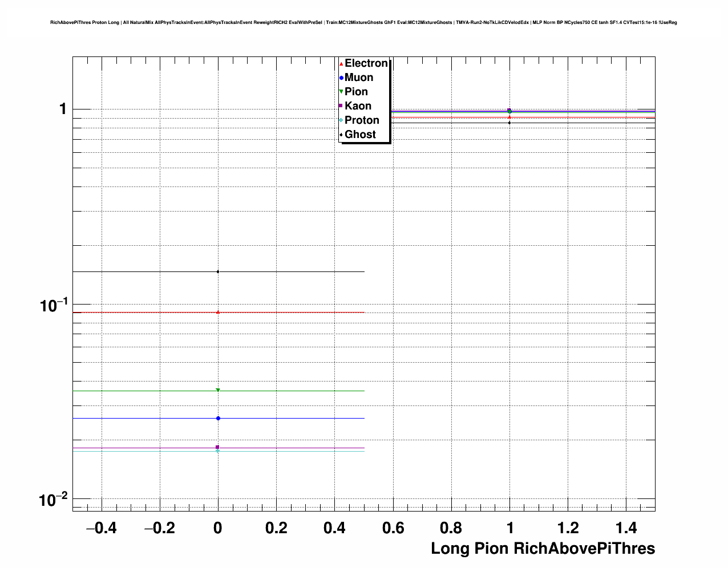The height and width of the screenshot is (568, 728).
Task: Click the x-axis label 0.4
Action: click(x=334, y=528)
